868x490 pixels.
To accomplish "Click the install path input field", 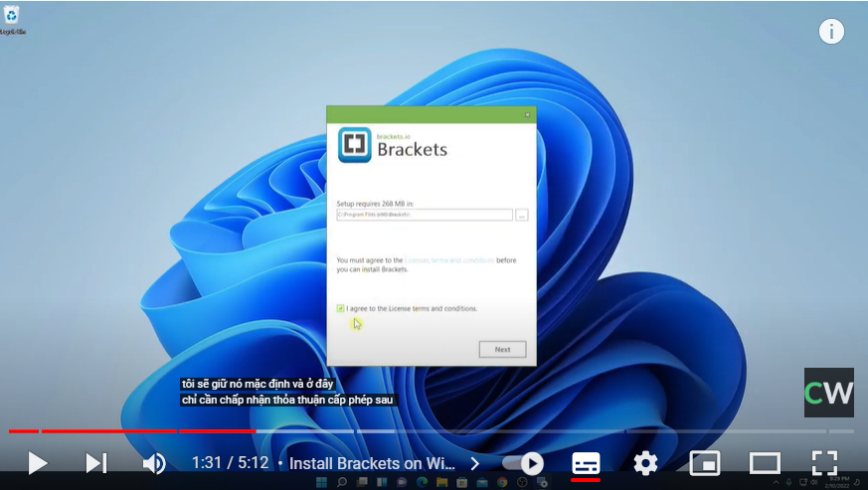I will [425, 215].
